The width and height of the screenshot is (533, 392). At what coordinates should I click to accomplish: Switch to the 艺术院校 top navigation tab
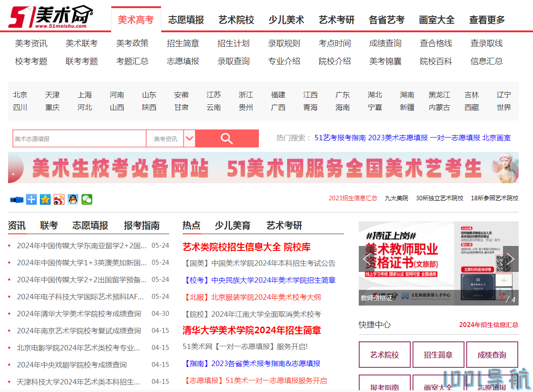click(236, 20)
